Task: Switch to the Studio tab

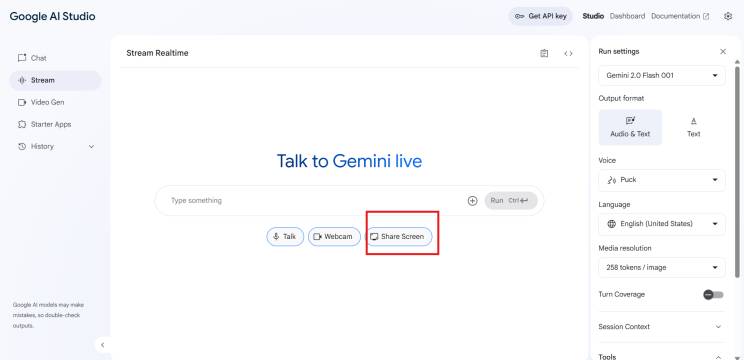Action: click(593, 16)
